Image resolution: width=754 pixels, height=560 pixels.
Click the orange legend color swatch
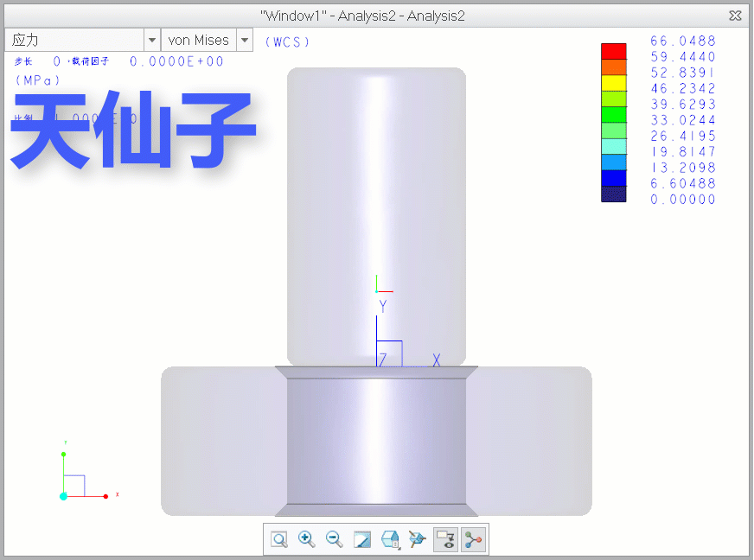coord(614,67)
